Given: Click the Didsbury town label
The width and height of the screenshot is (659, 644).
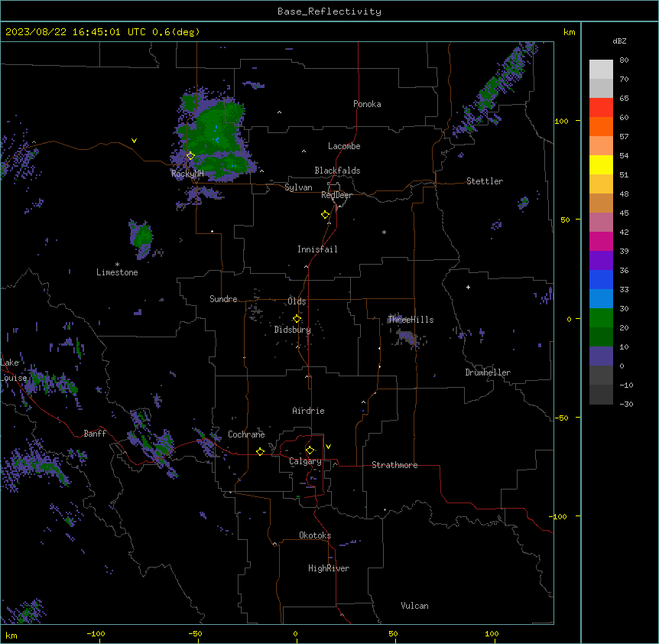Looking at the screenshot, I should click(x=293, y=330).
